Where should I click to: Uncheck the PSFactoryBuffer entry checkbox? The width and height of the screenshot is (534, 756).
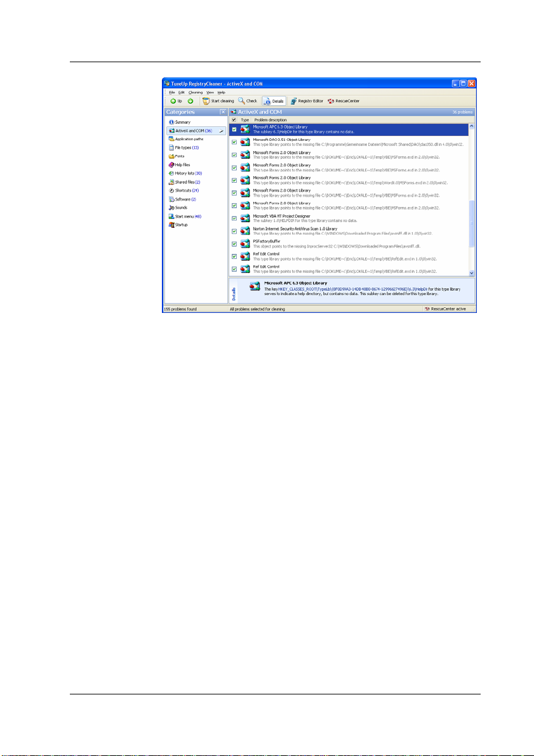tap(234, 244)
